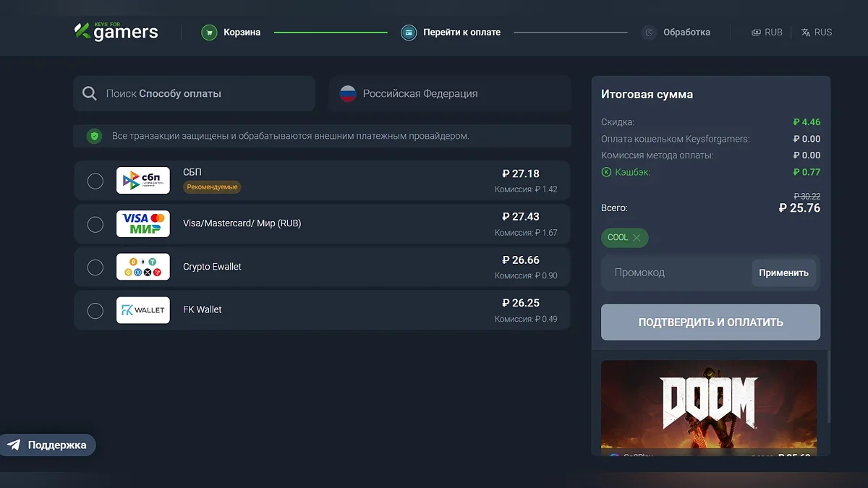This screenshot has height=488, width=868.
Task: Click the Итоговая сумма heading
Action: pyautogui.click(x=647, y=95)
